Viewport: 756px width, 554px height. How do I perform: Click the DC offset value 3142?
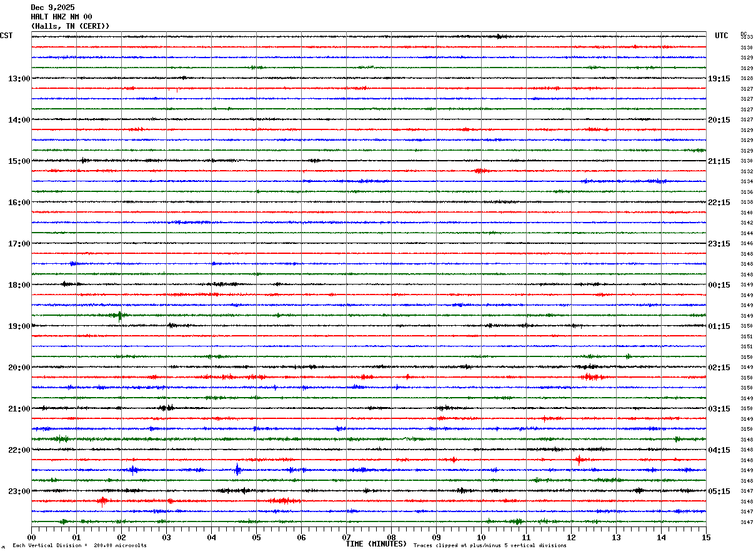(747, 223)
